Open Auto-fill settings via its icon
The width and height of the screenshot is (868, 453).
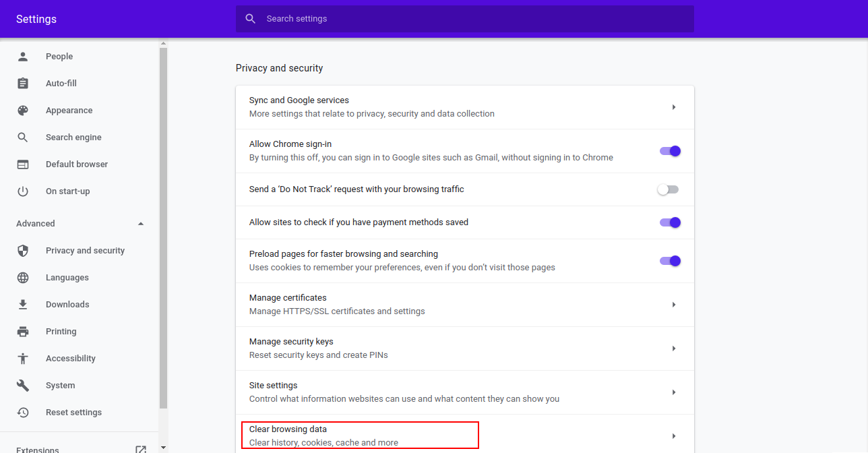23,83
